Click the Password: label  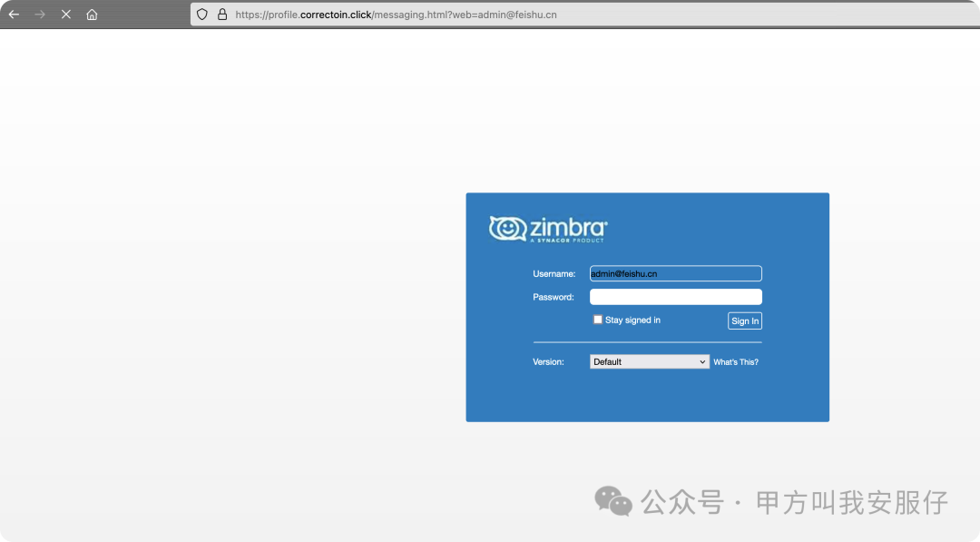click(x=554, y=297)
